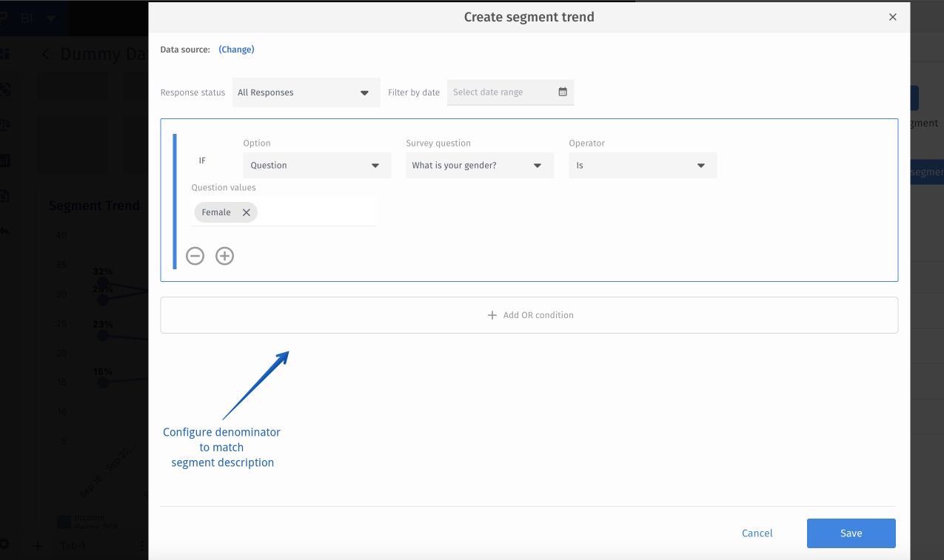
Task: Click the dimmed add tab plus icon
Action: (x=38, y=546)
